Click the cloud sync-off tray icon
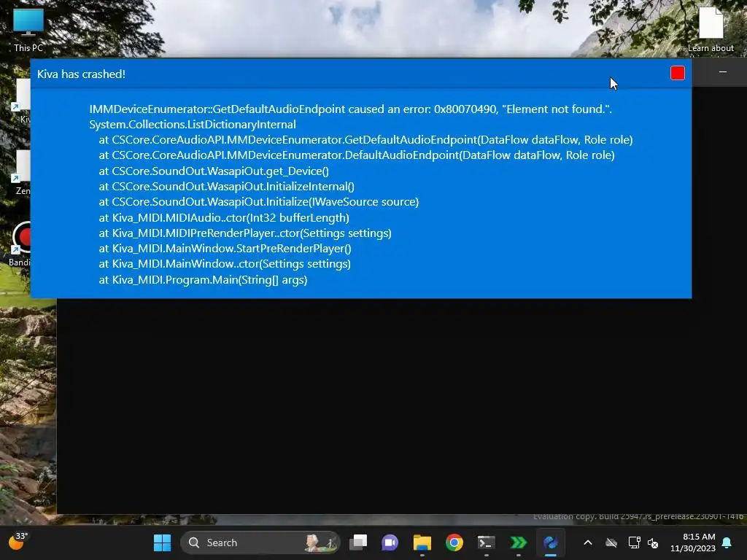 (611, 542)
